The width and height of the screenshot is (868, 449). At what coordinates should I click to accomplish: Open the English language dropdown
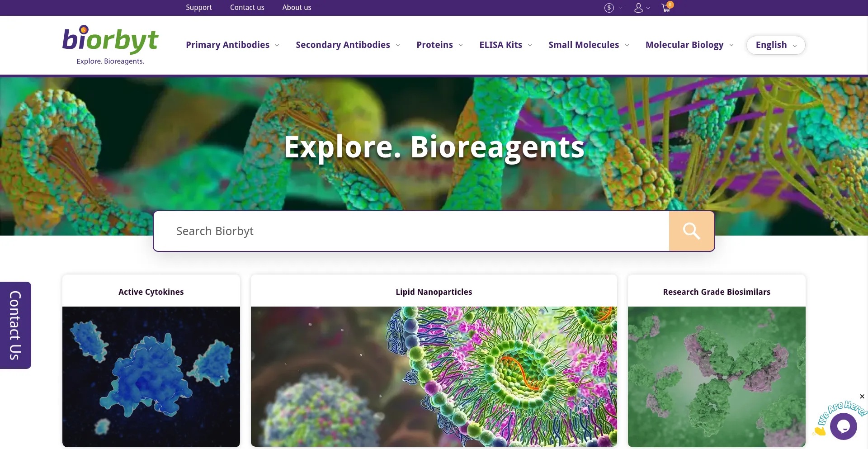coord(776,45)
